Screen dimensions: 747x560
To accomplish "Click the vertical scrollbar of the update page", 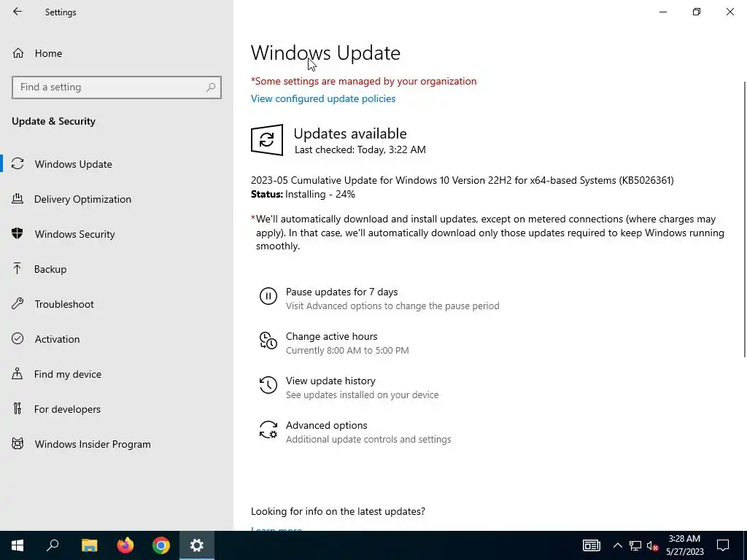I will click(745, 219).
